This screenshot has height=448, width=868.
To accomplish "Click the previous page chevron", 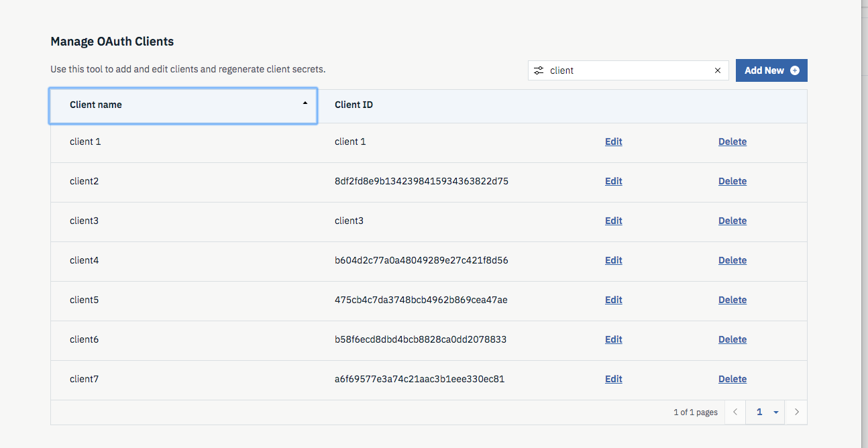I will pos(735,412).
